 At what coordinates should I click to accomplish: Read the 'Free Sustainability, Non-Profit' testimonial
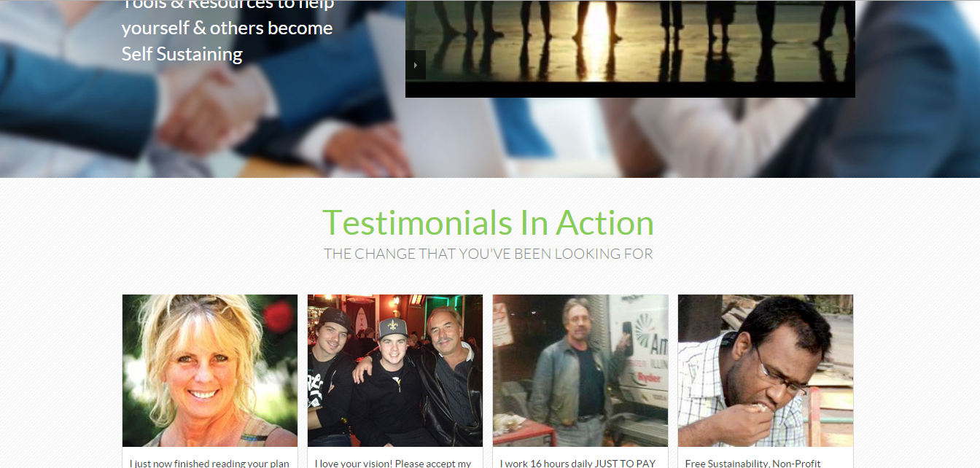coord(753,463)
